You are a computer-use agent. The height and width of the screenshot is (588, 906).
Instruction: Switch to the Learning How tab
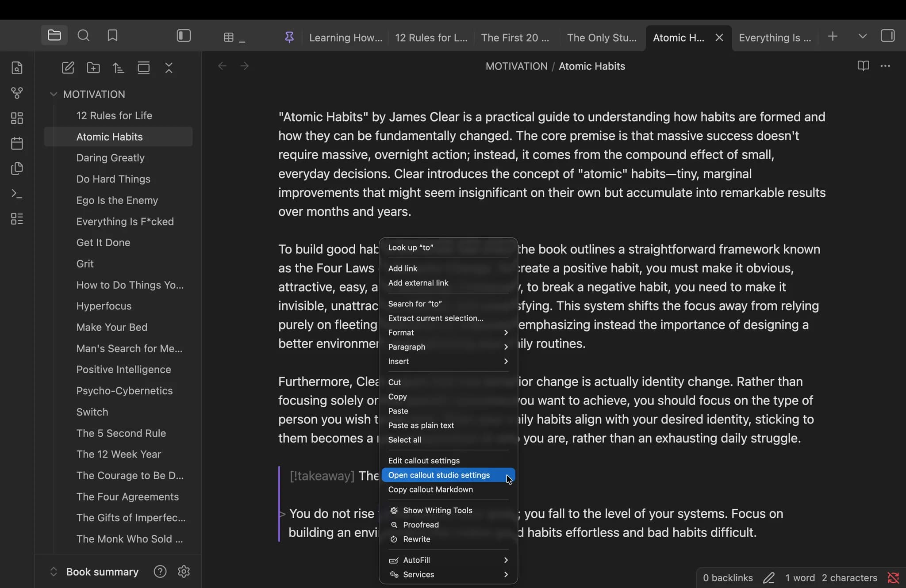click(346, 38)
